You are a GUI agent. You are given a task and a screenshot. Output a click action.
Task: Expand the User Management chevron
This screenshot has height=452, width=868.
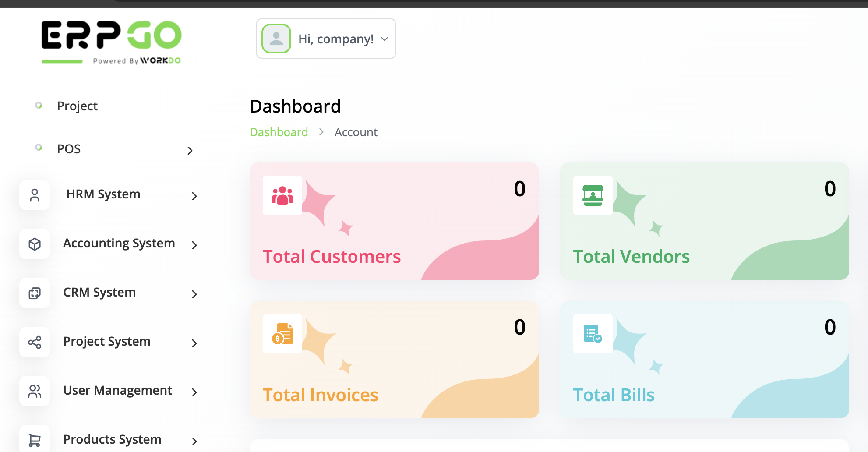(194, 392)
